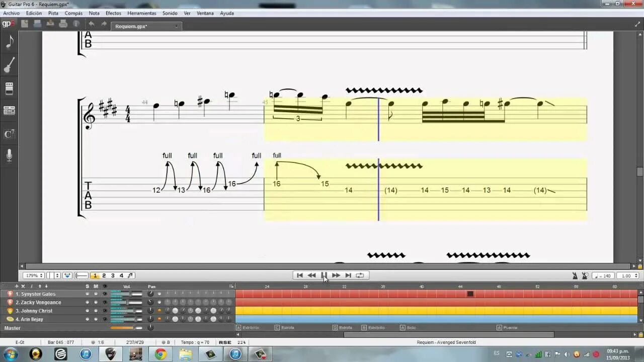Toggle visibility of Johnny Christ track
The image size is (644, 362).
pyautogui.click(x=105, y=311)
